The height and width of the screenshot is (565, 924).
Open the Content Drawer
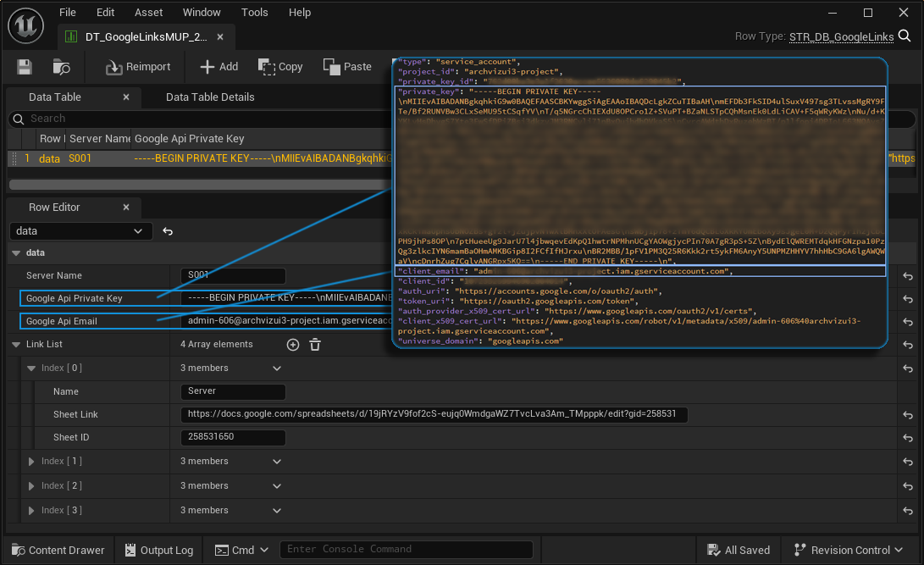click(x=58, y=550)
